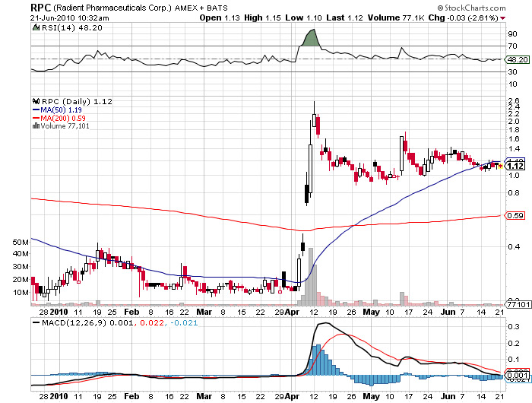Click the Jun label on price date axis
Image resolution: width=532 pixels, height=403 pixels.
click(x=449, y=312)
